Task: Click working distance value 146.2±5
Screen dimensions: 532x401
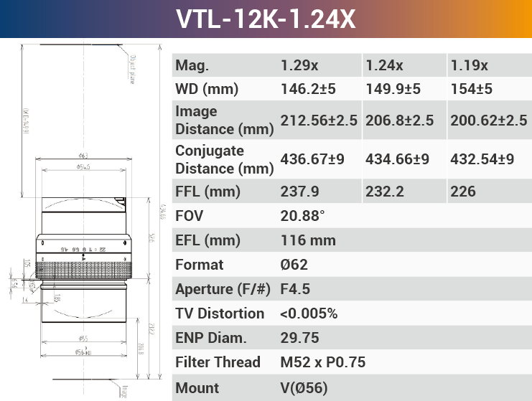Action: pyautogui.click(x=308, y=90)
